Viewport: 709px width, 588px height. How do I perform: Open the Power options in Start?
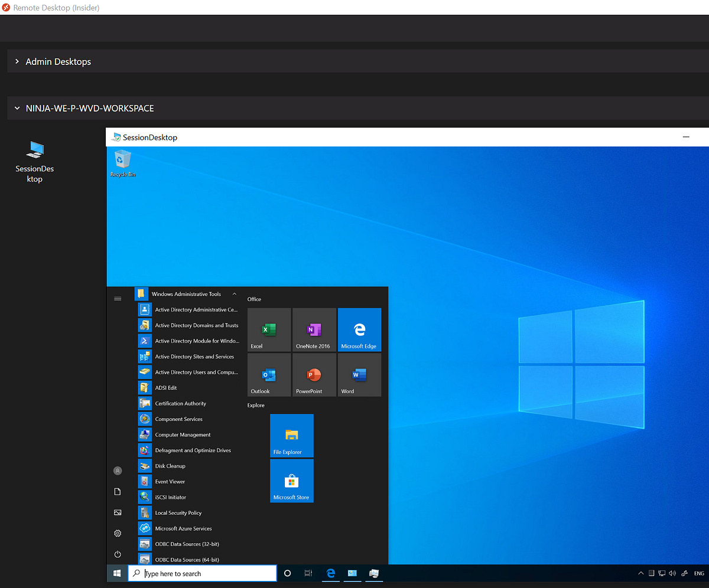pos(118,554)
